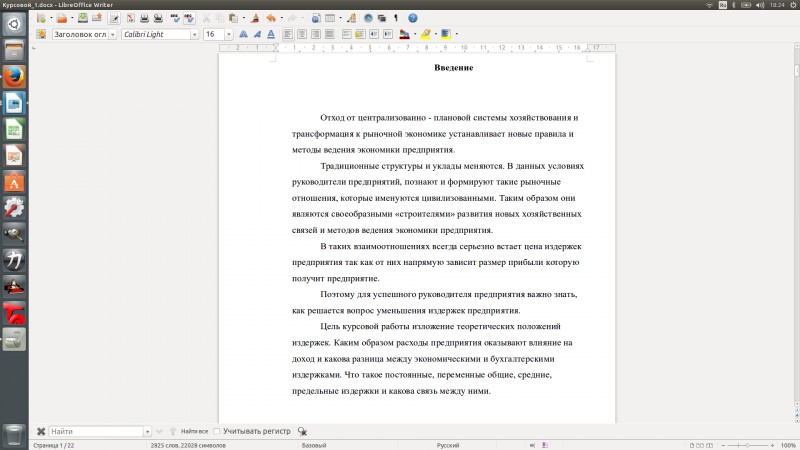Insert Hyperlink icon

point(316,18)
